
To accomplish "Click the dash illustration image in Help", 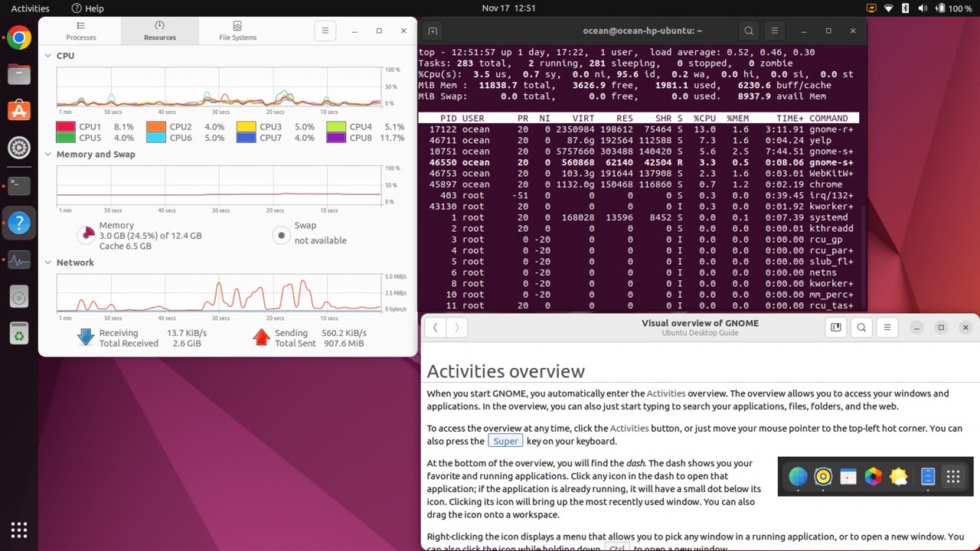I will pos(875,477).
